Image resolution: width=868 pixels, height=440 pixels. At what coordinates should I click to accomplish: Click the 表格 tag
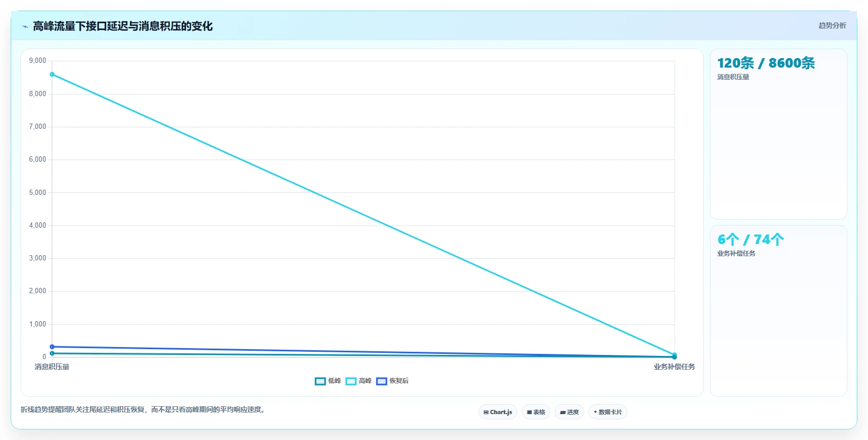pyautogui.click(x=536, y=412)
